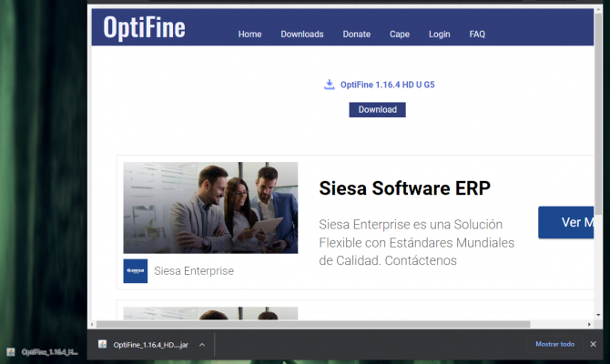Click 'Mostrar todo' in downloads bar
Viewport: 610px width, 364px height.
tap(554, 345)
